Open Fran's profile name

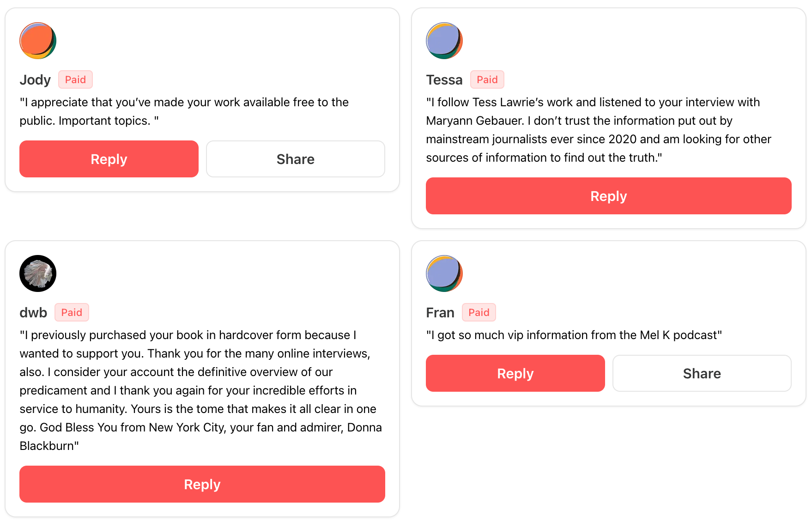pyautogui.click(x=440, y=313)
